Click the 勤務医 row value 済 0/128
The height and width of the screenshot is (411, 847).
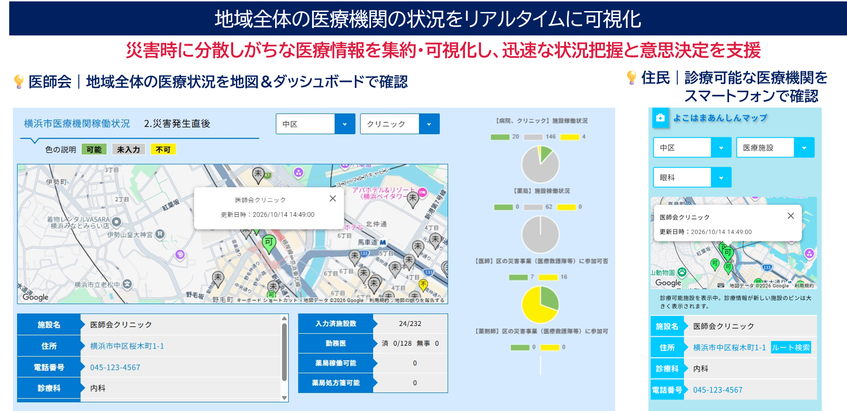pyautogui.click(x=399, y=343)
